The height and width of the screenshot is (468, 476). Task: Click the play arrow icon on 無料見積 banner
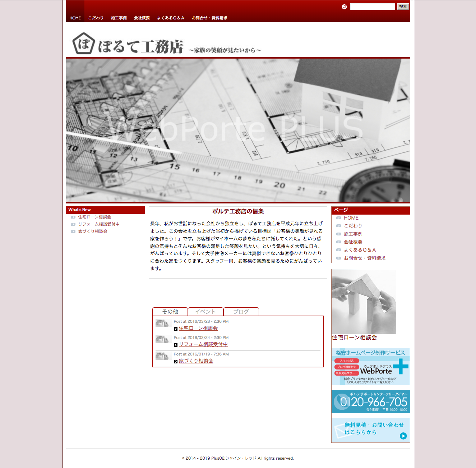pyautogui.click(x=403, y=436)
